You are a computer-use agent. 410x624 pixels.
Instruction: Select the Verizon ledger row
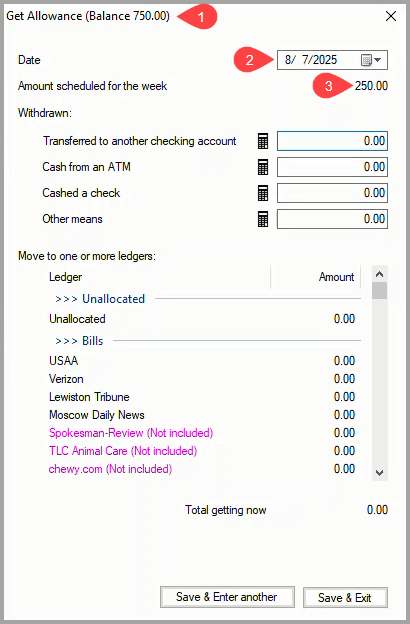(x=203, y=379)
